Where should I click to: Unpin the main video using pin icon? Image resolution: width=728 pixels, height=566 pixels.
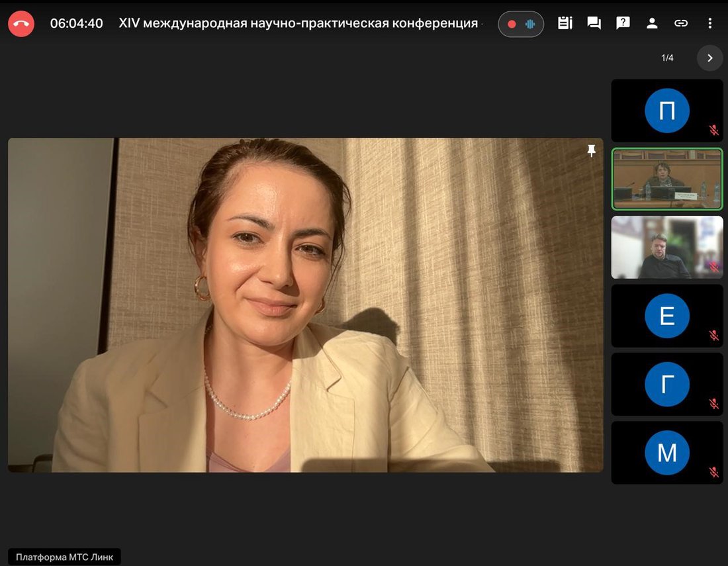592,151
